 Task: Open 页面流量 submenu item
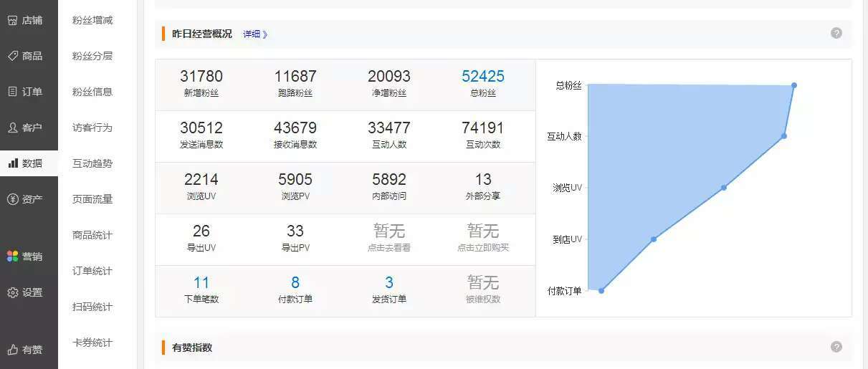click(x=92, y=199)
